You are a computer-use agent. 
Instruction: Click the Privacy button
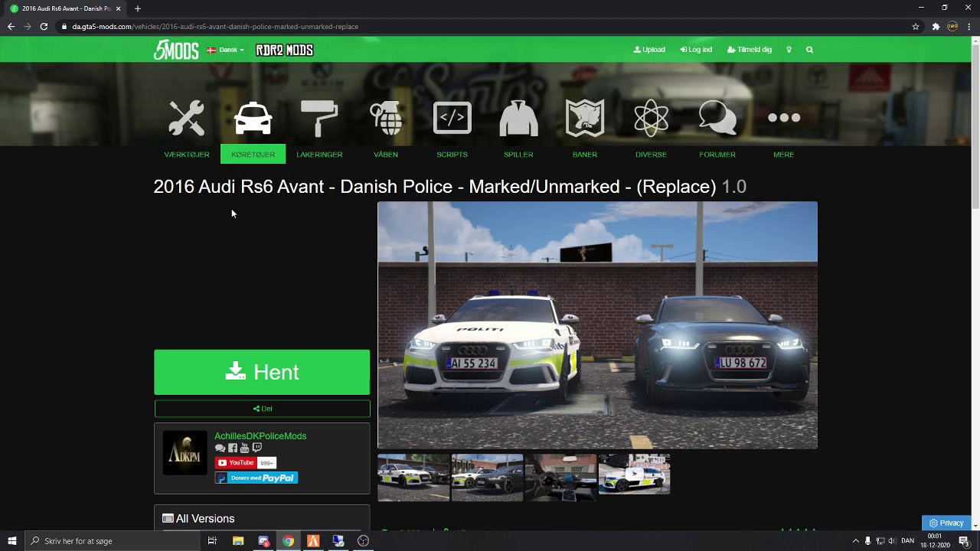pos(946,523)
